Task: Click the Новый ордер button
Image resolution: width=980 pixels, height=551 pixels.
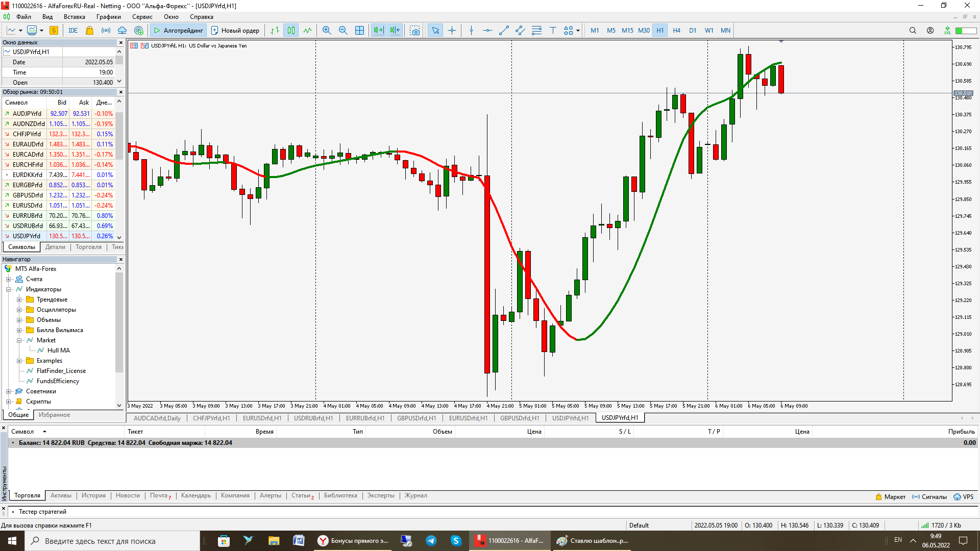Action: pos(235,31)
